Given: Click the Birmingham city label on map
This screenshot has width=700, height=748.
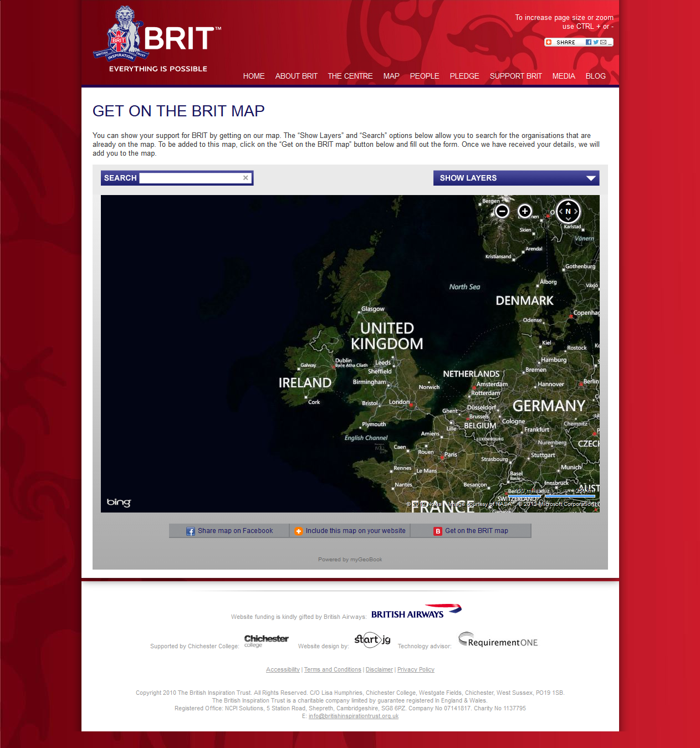Looking at the screenshot, I should 369,382.
